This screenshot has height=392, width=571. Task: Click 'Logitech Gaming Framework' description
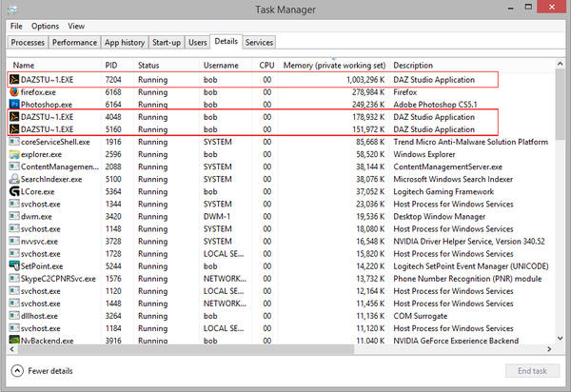[x=443, y=192]
